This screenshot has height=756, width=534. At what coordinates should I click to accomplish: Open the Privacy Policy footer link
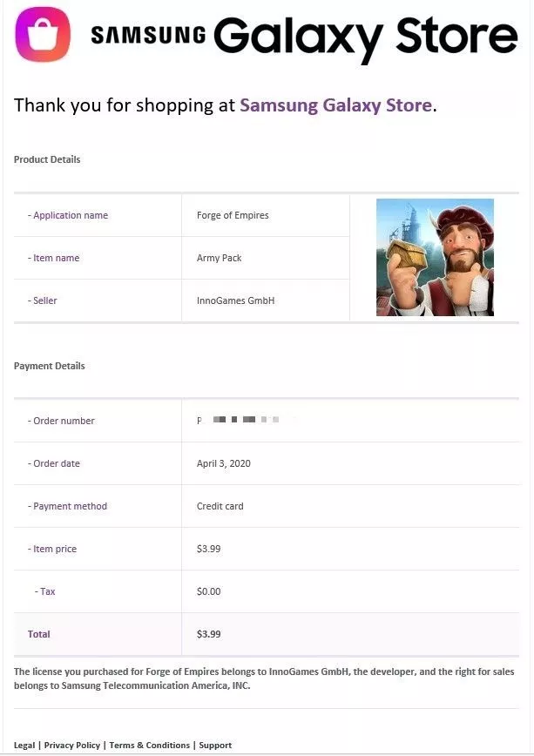(72, 745)
